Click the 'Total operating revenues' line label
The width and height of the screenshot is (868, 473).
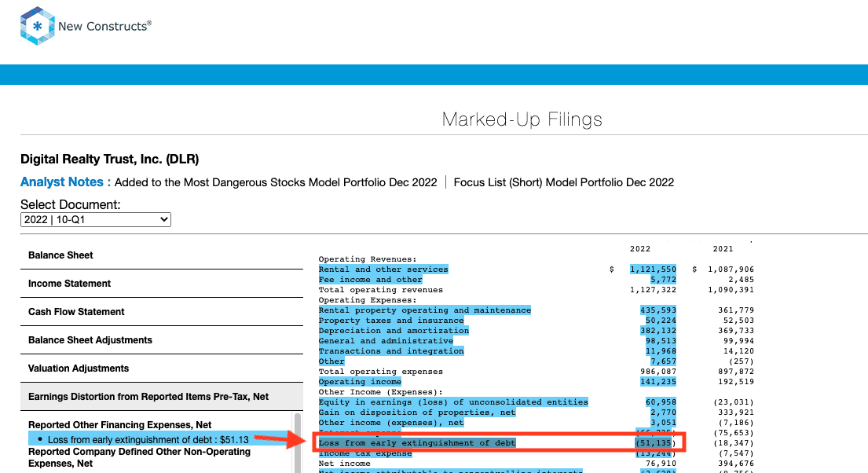[381, 290]
